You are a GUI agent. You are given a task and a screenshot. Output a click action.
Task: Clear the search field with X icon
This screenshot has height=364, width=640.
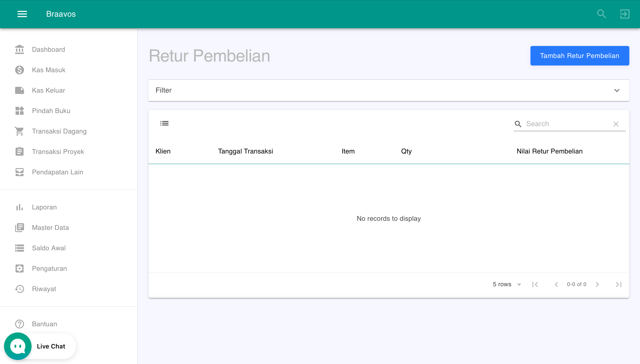(616, 124)
